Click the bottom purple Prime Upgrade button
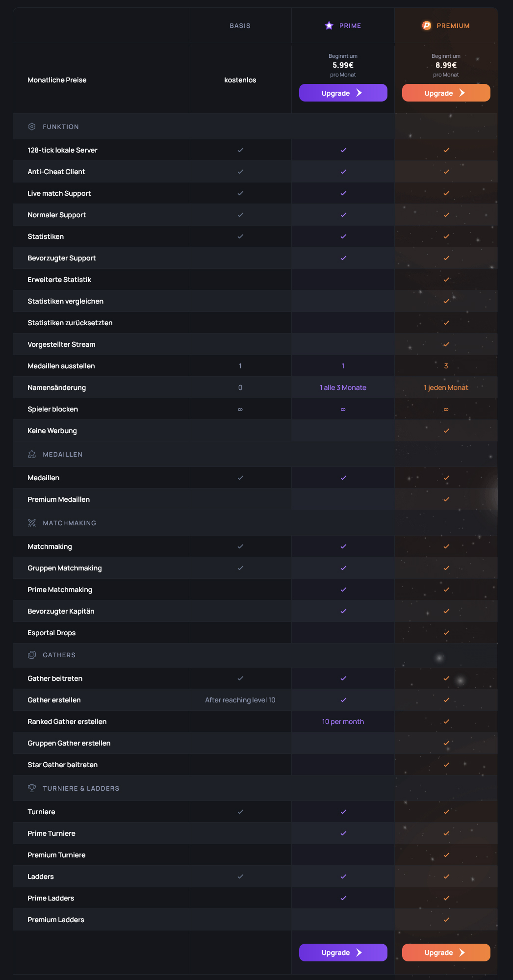 (343, 953)
